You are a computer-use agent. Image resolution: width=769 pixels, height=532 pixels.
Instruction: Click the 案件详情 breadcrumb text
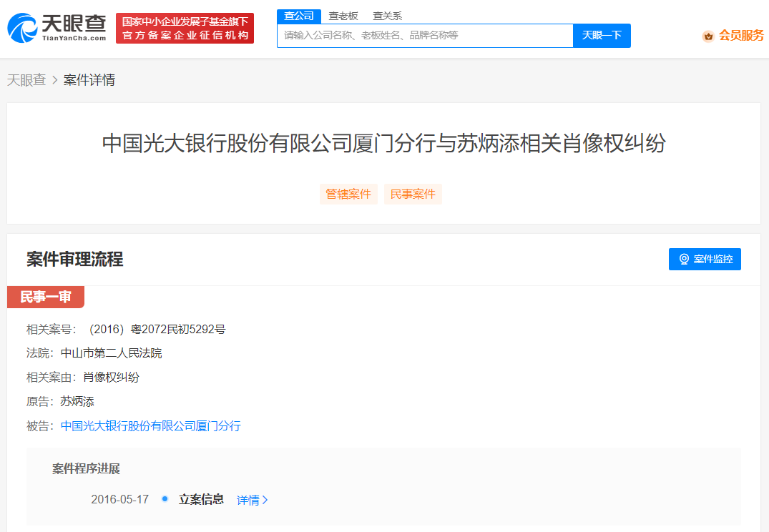(x=89, y=80)
